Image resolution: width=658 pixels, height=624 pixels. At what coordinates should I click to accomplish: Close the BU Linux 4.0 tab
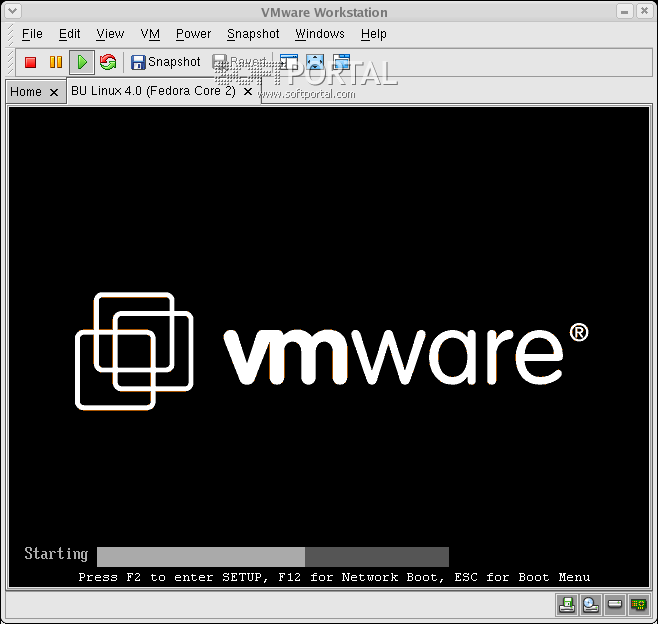pyautogui.click(x=248, y=91)
